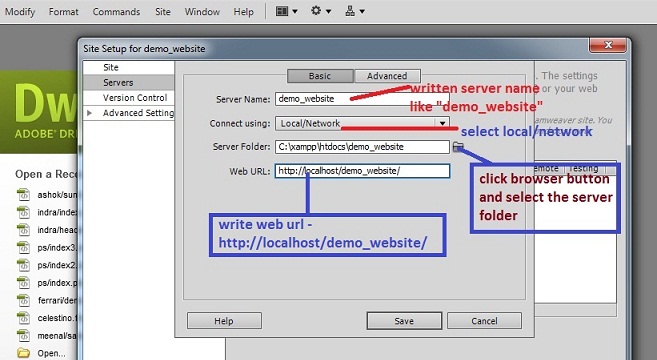The width and height of the screenshot is (657, 360).
Task: Open the Connect using dropdown
Action: (362, 123)
